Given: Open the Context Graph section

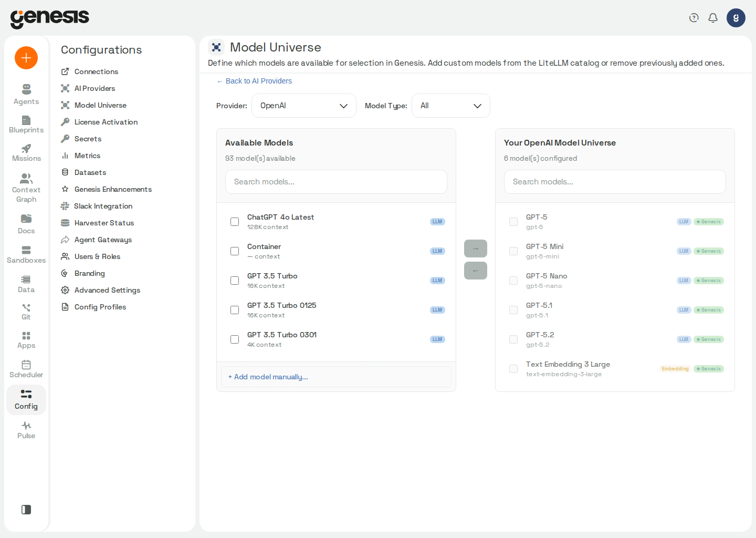Looking at the screenshot, I should coord(26,188).
